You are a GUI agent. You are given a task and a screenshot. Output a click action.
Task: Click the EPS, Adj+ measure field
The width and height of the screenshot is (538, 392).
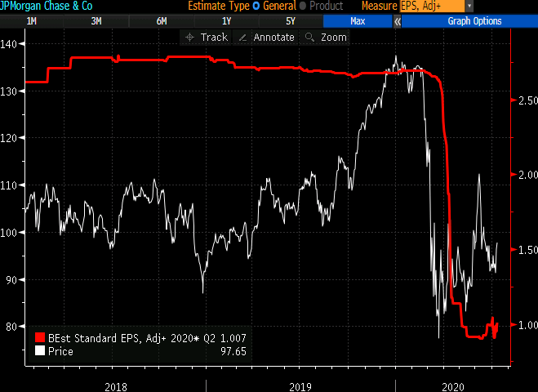[x=433, y=6]
